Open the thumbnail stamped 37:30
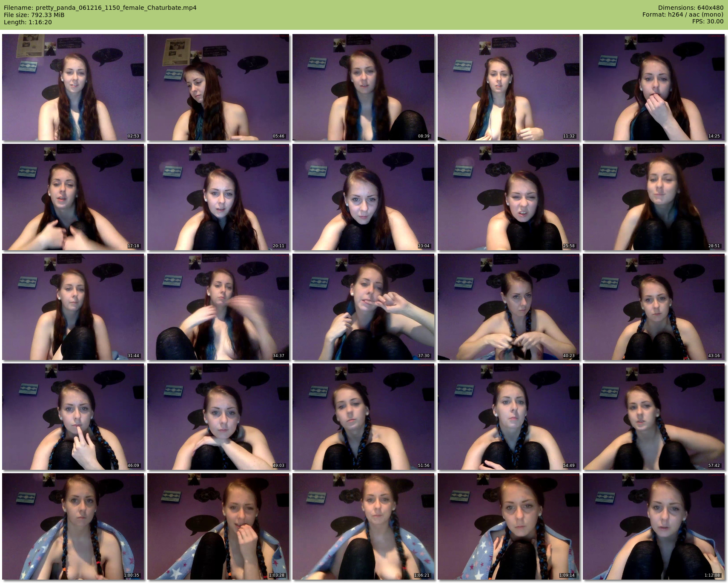Screen dimensions: 728x583 tap(364, 307)
